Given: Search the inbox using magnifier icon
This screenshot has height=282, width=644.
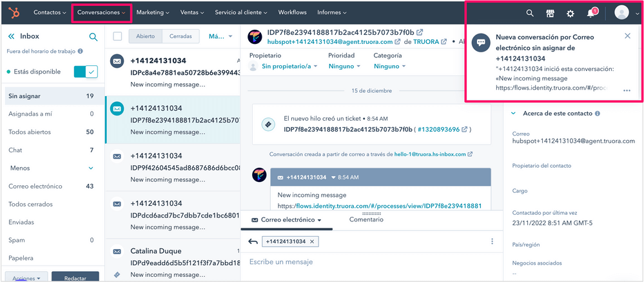Looking at the screenshot, I should pos(93,37).
